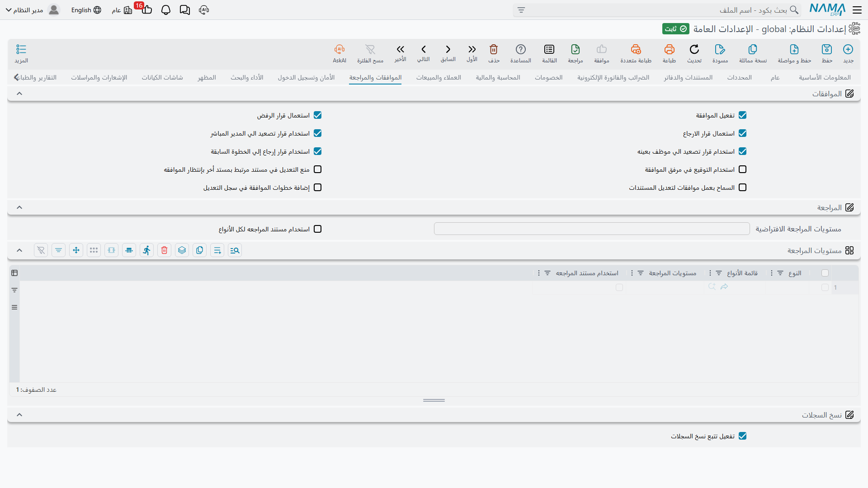The width and height of the screenshot is (868, 488).
Task: Open the chat messages icon in header
Action: tap(185, 10)
